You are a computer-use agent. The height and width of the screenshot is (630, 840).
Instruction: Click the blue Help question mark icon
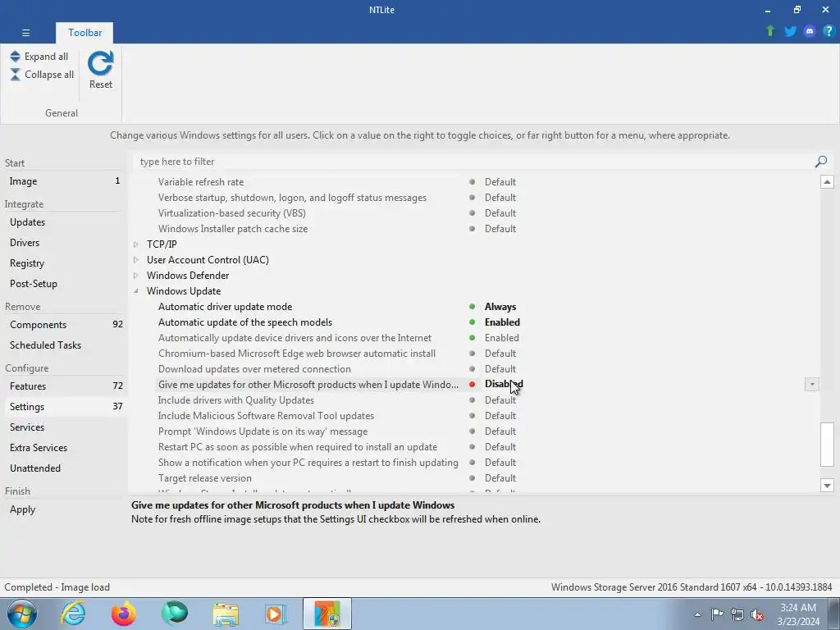[829, 31]
